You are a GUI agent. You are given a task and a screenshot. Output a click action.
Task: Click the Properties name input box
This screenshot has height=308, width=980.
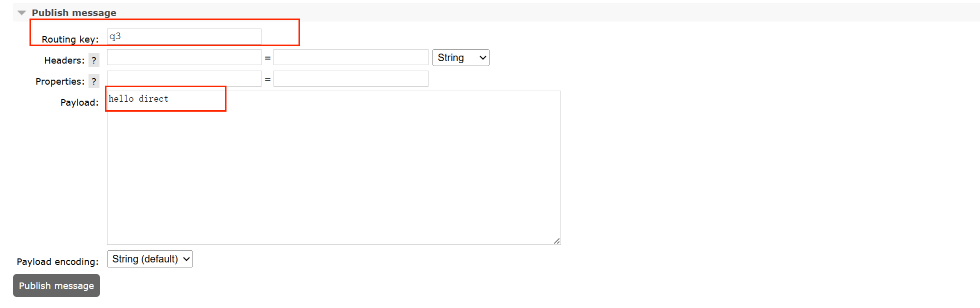pyautogui.click(x=184, y=79)
